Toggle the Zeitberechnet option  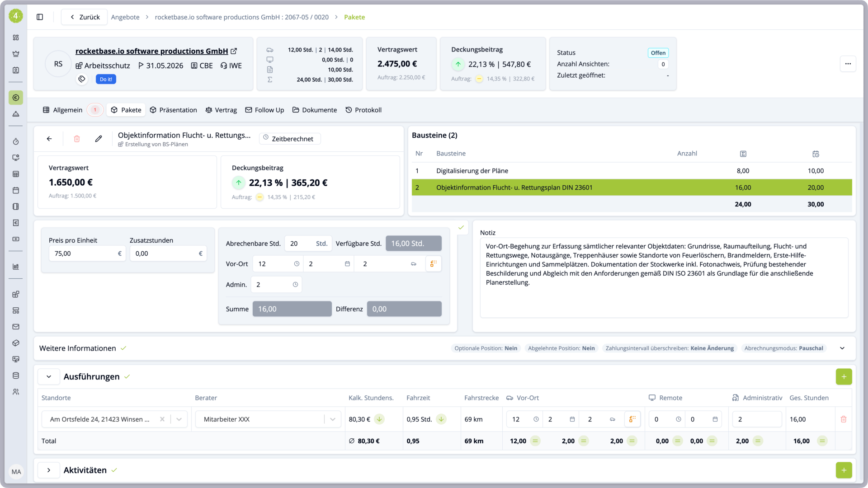click(289, 139)
